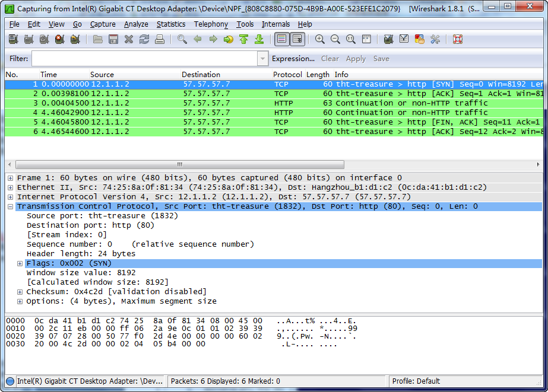Toggle auto scroll during live capture
548x392 pixels.
pos(297,39)
